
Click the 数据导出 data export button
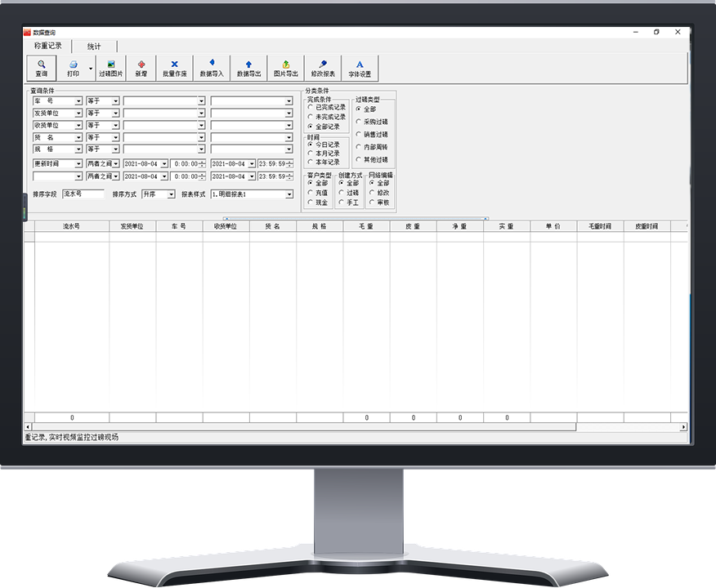pyautogui.click(x=248, y=68)
